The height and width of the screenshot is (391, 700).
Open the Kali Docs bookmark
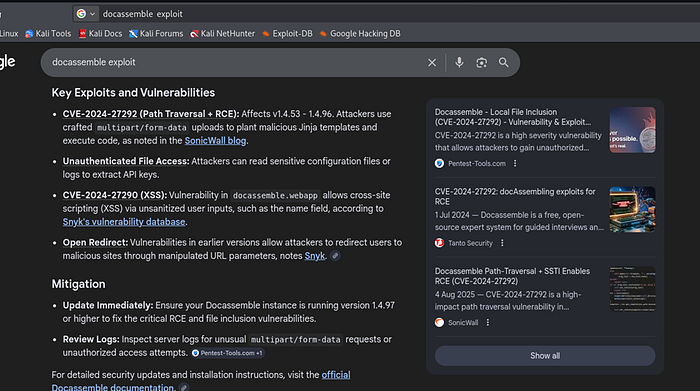[x=100, y=33]
